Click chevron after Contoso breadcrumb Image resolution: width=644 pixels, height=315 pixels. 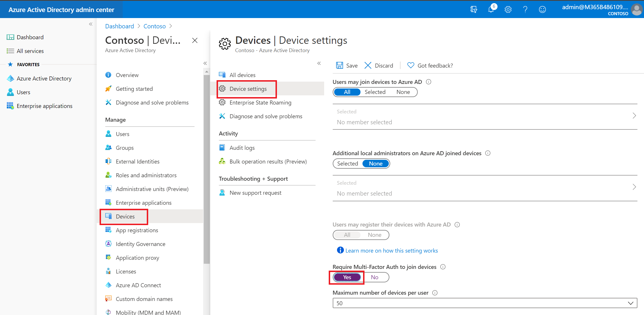tap(171, 26)
